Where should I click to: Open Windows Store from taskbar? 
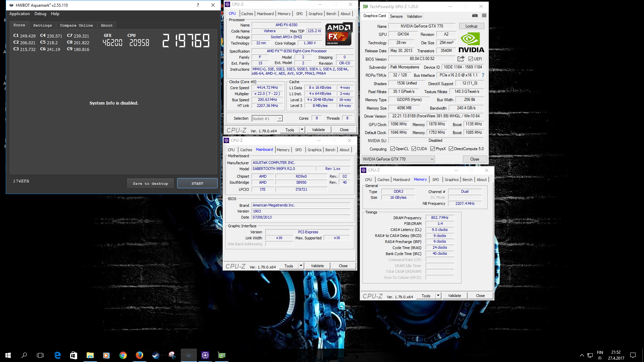pyautogui.click(x=73, y=355)
